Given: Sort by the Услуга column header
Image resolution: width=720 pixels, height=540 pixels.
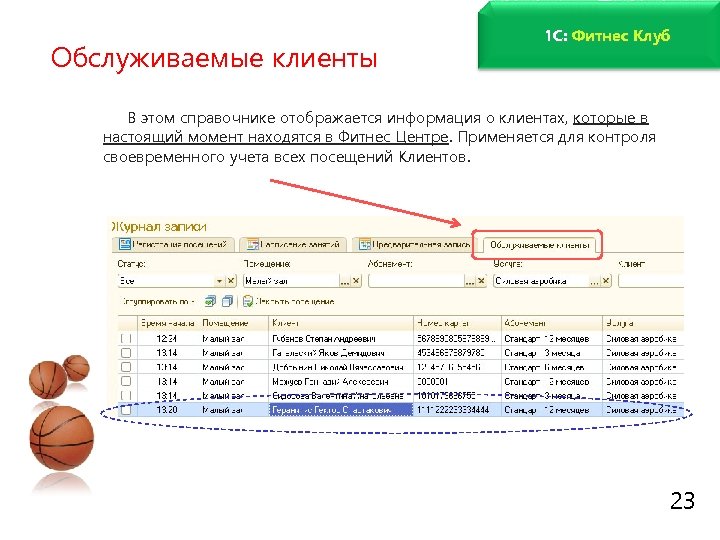Looking at the screenshot, I should click(x=643, y=323).
